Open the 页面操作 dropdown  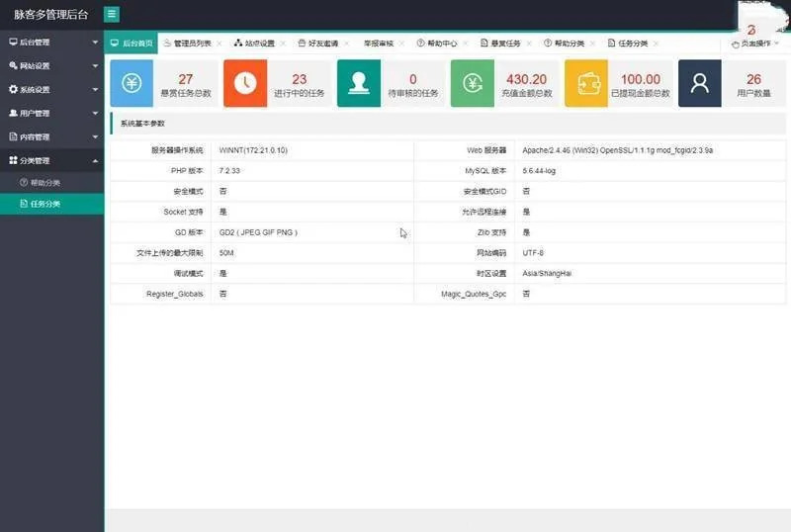pos(756,44)
